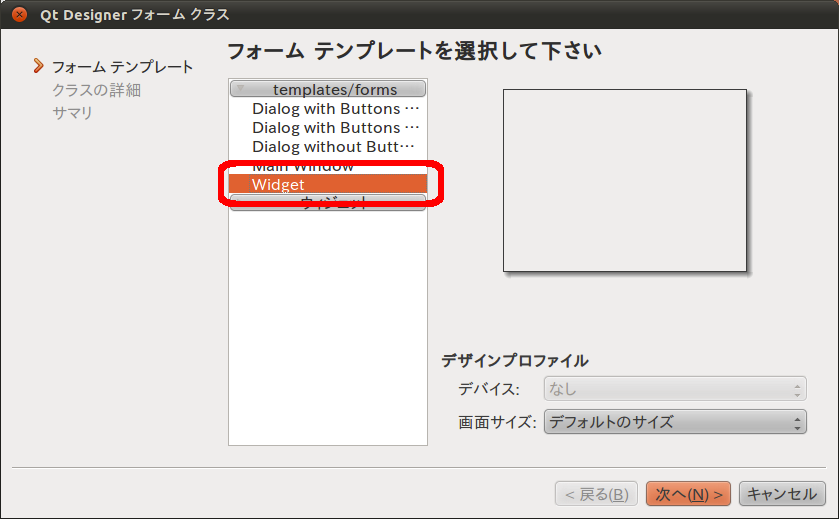Click the < 戻る(B) button

(x=596, y=494)
